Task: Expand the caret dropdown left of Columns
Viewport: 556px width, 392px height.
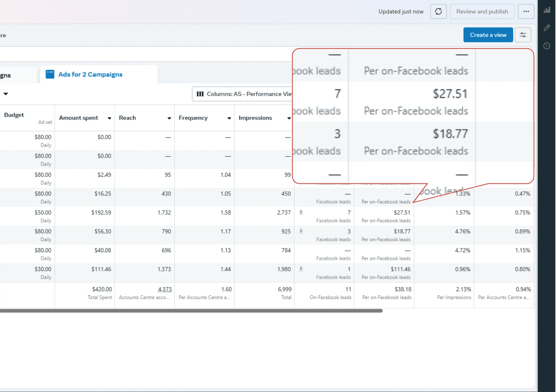Action: pyautogui.click(x=6, y=94)
